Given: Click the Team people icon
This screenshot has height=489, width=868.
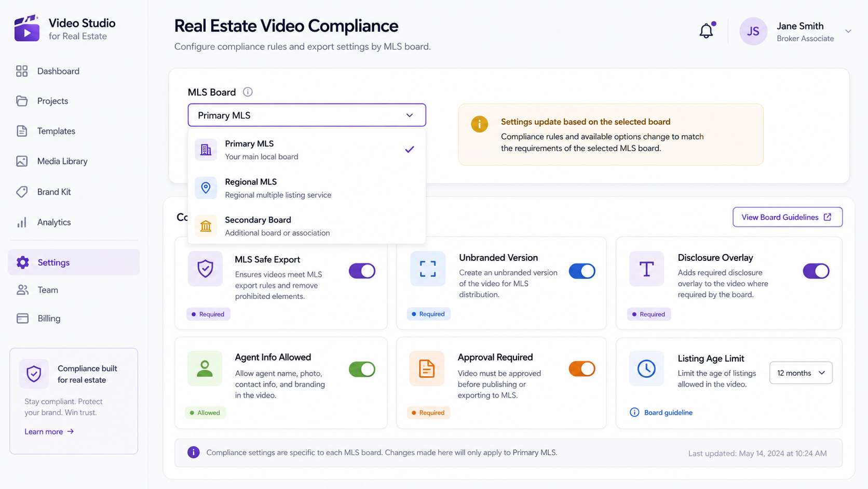Looking at the screenshot, I should (x=22, y=290).
